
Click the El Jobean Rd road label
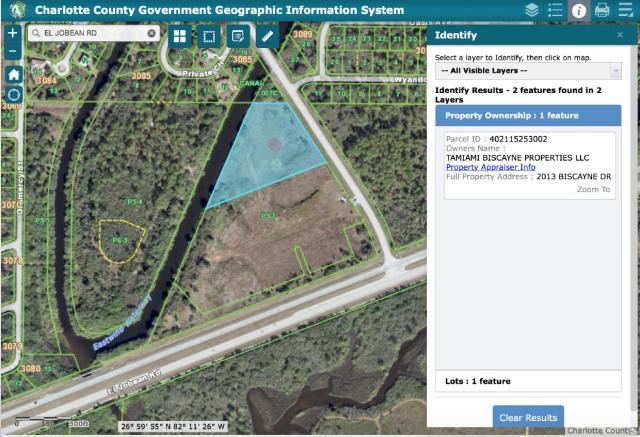(134, 382)
